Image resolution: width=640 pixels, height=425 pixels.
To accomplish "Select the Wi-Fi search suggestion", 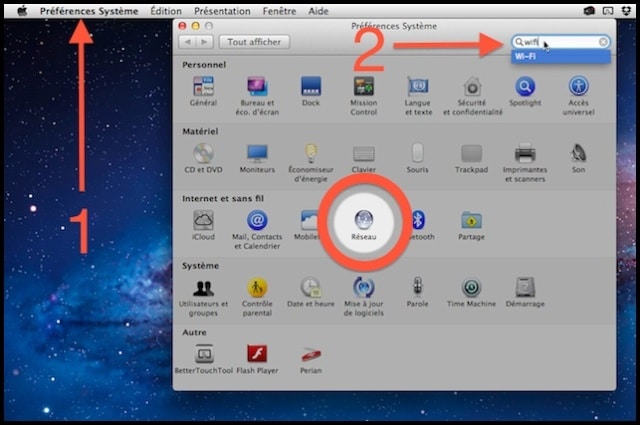I will point(561,56).
